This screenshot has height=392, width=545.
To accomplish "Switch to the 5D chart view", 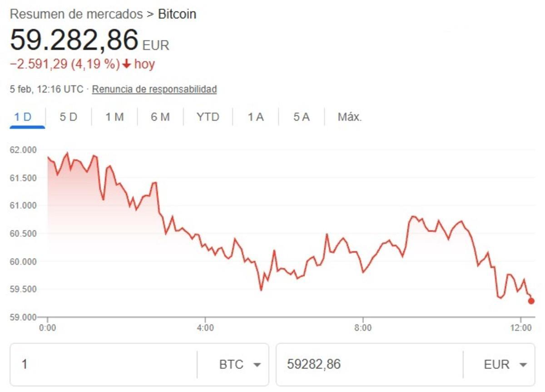I will (68, 117).
